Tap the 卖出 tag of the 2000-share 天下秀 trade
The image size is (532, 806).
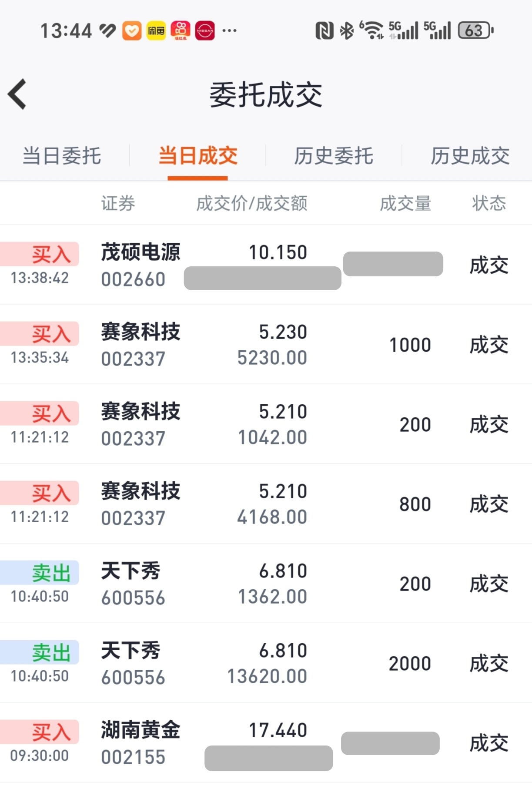[x=50, y=652]
